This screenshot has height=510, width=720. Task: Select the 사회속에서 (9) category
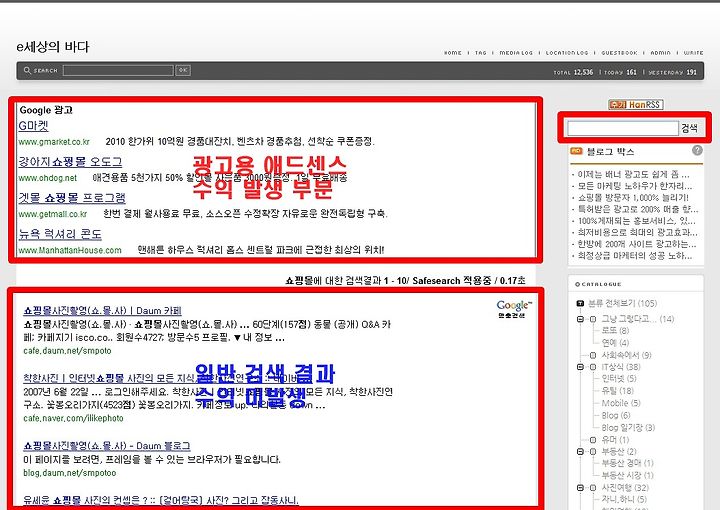(626, 355)
